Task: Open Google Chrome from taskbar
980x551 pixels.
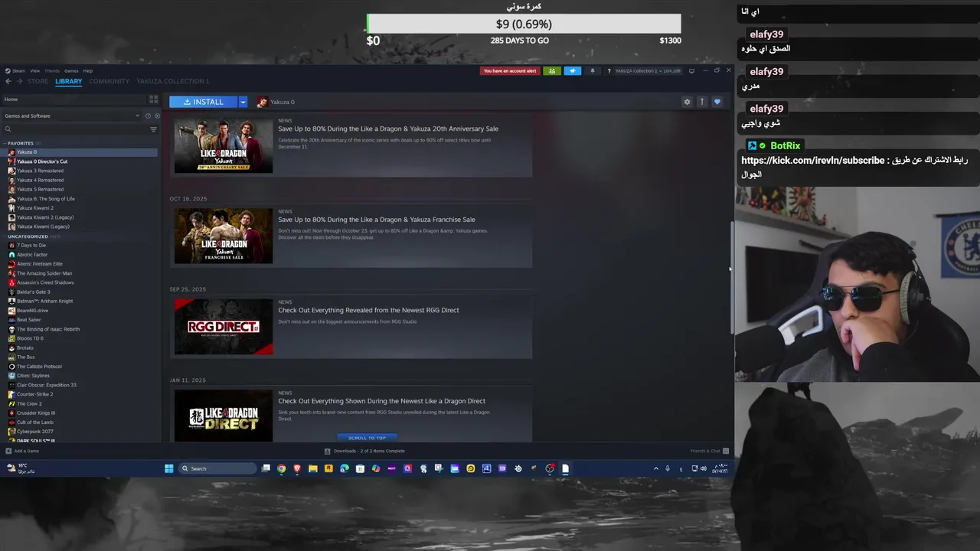Action: click(282, 468)
